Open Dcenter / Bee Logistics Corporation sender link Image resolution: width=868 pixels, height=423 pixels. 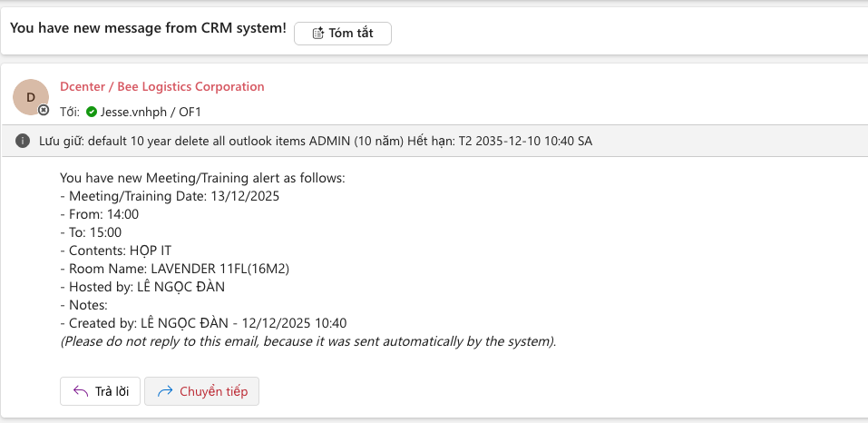(162, 87)
